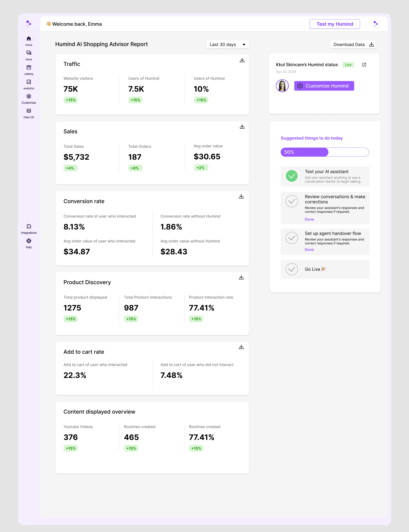This screenshot has height=532, width=409.
Task: Select Customize in the sidebar menu
Action: (29, 96)
